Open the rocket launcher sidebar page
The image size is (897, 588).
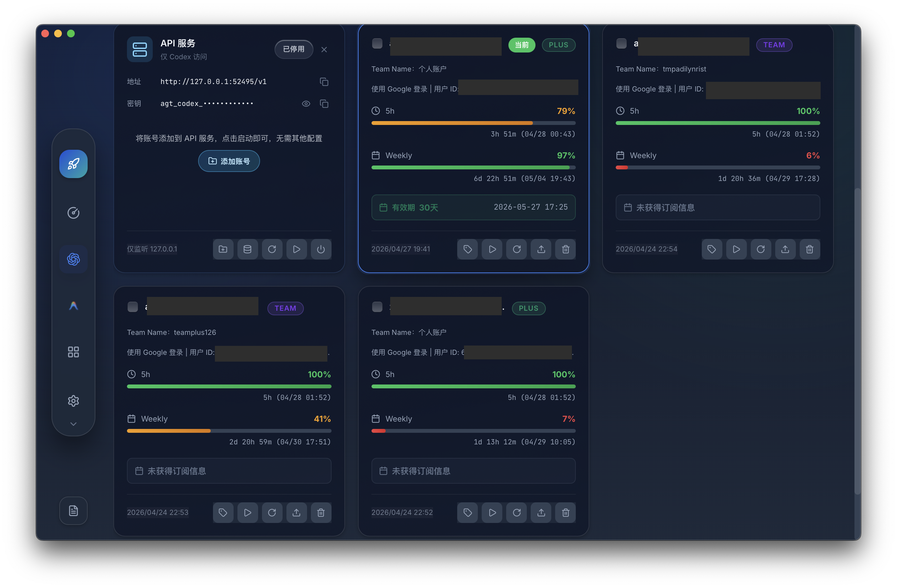(73, 164)
